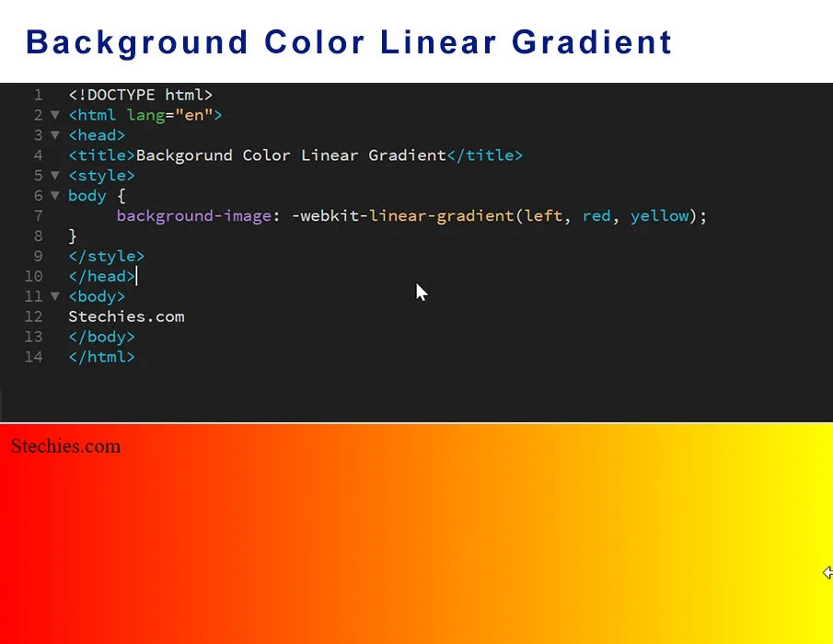
Task: Click line number 14 in the gutter
Action: pos(33,357)
